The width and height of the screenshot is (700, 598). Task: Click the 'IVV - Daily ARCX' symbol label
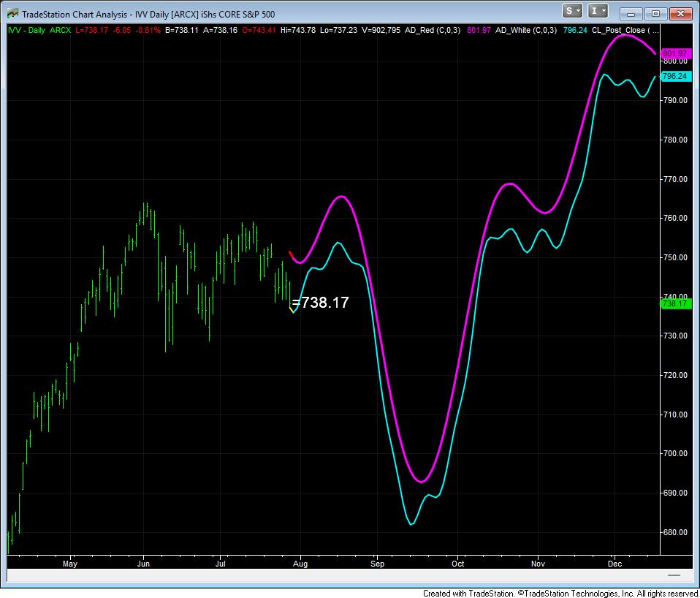click(x=39, y=31)
